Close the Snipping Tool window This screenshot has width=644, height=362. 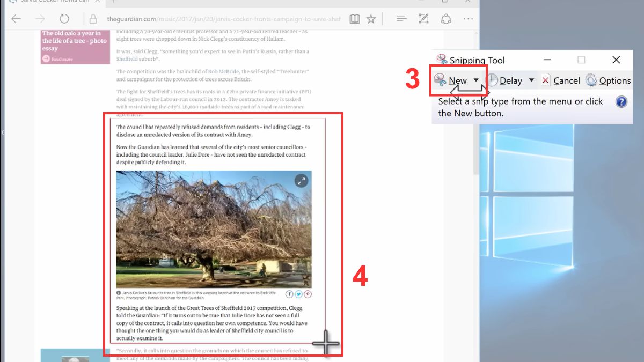tap(616, 60)
